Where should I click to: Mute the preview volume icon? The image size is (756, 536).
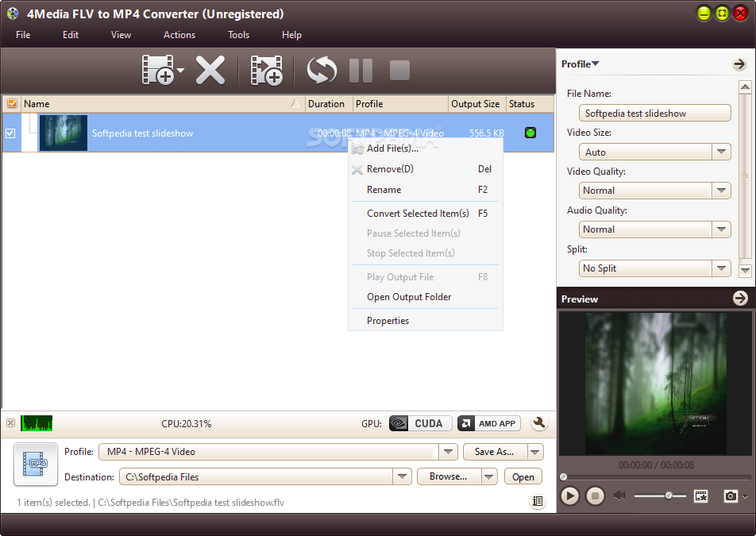click(x=619, y=495)
